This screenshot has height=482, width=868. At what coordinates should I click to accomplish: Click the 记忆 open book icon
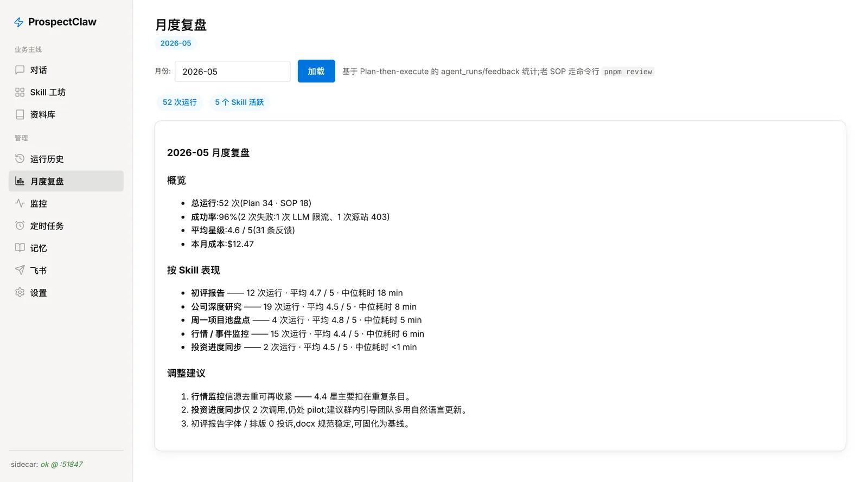20,248
